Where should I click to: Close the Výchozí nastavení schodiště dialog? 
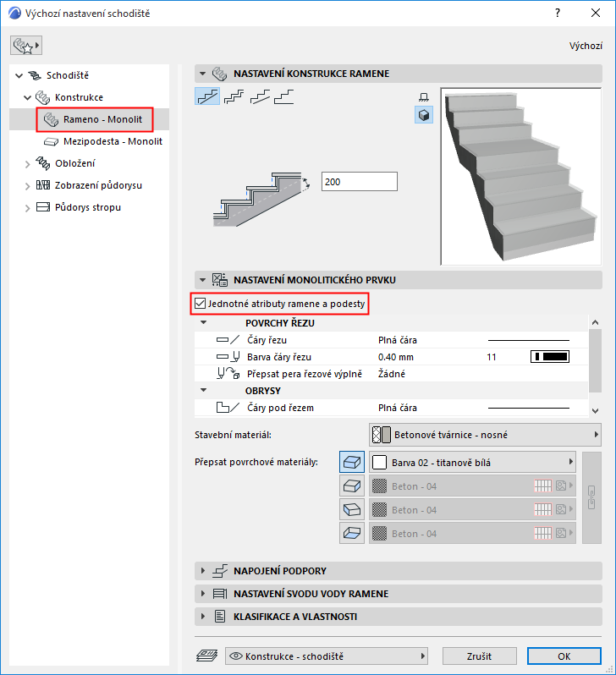596,13
